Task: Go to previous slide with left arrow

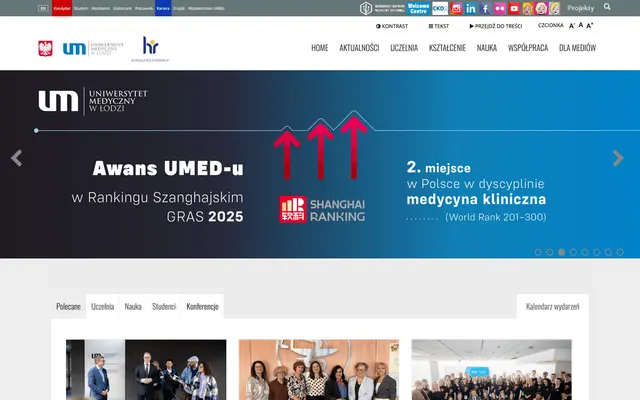Action: pyautogui.click(x=17, y=158)
